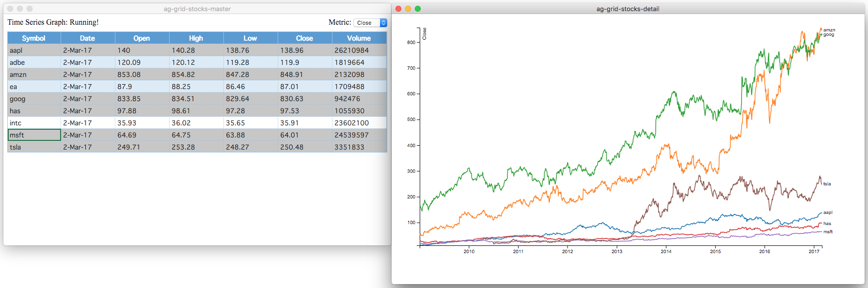The image size is (868, 288).
Task: Select the adbe symbol cell
Action: point(34,62)
